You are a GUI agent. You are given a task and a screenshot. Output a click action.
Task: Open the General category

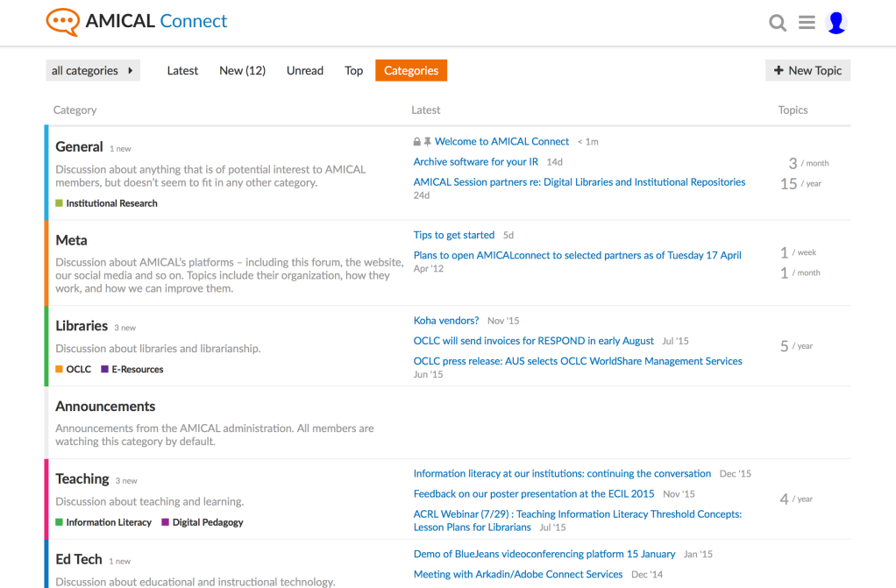point(79,147)
